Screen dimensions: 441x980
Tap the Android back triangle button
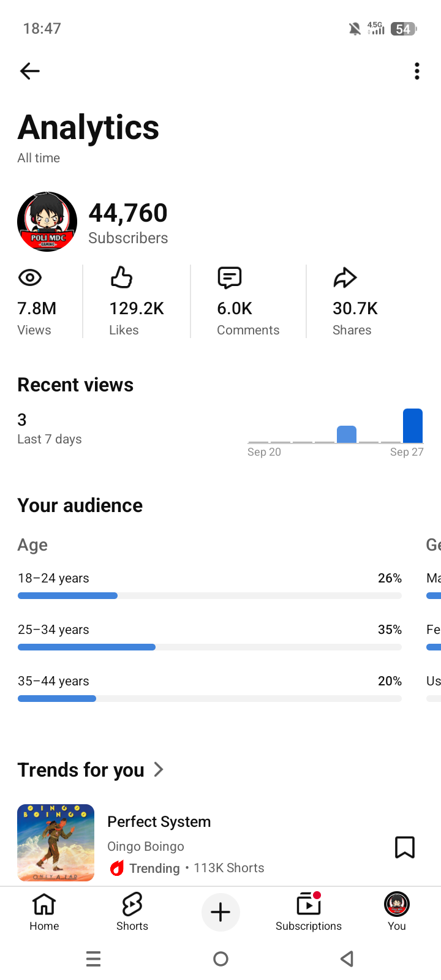pos(347,959)
